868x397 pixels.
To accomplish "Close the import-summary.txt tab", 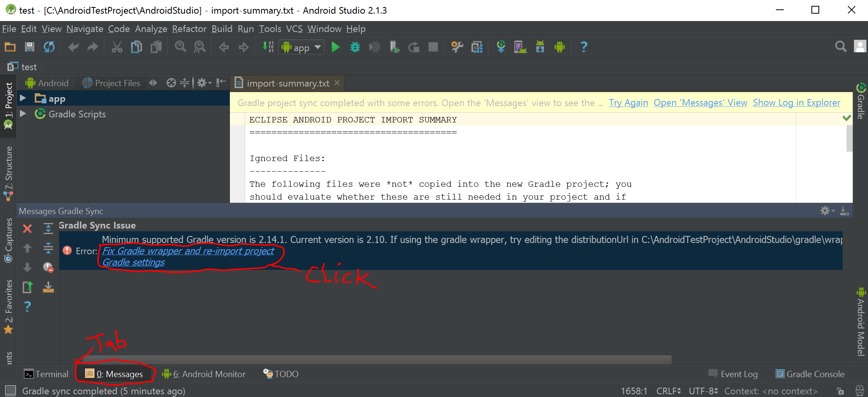I will (x=337, y=83).
